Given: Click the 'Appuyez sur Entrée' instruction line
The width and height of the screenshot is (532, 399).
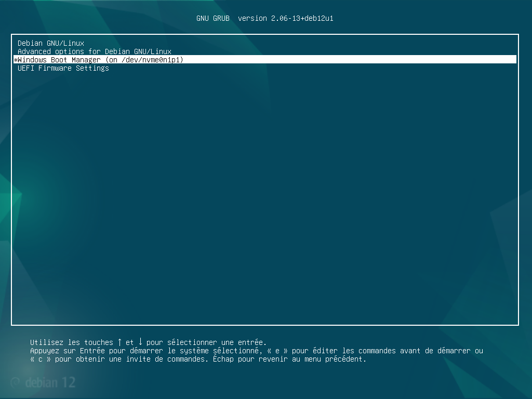Looking at the screenshot, I should [x=257, y=351].
